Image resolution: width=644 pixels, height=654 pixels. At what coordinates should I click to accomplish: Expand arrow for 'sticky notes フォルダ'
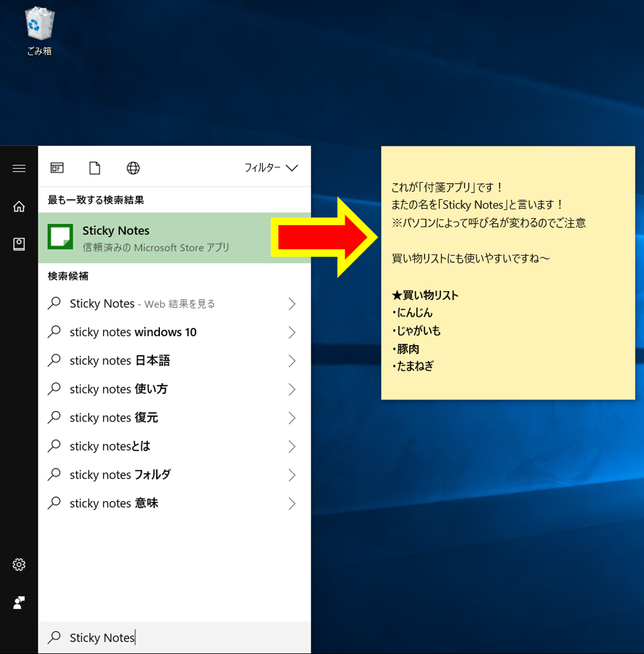(292, 474)
